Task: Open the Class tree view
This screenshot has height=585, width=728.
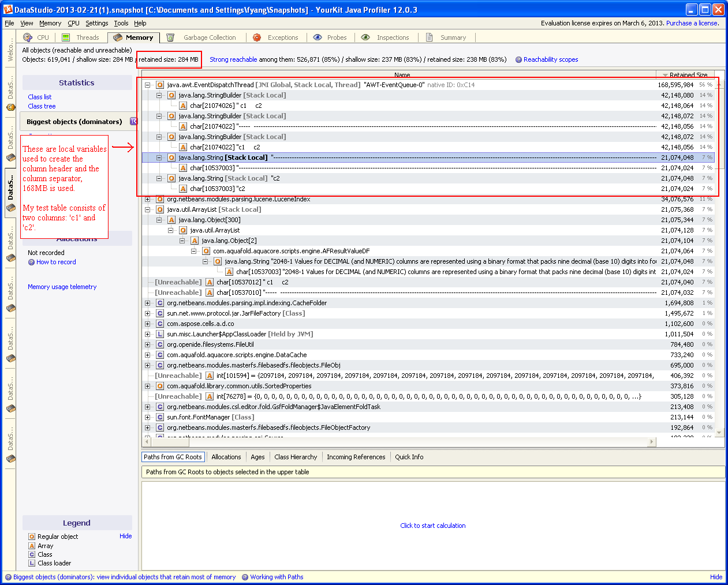Action: click(42, 106)
